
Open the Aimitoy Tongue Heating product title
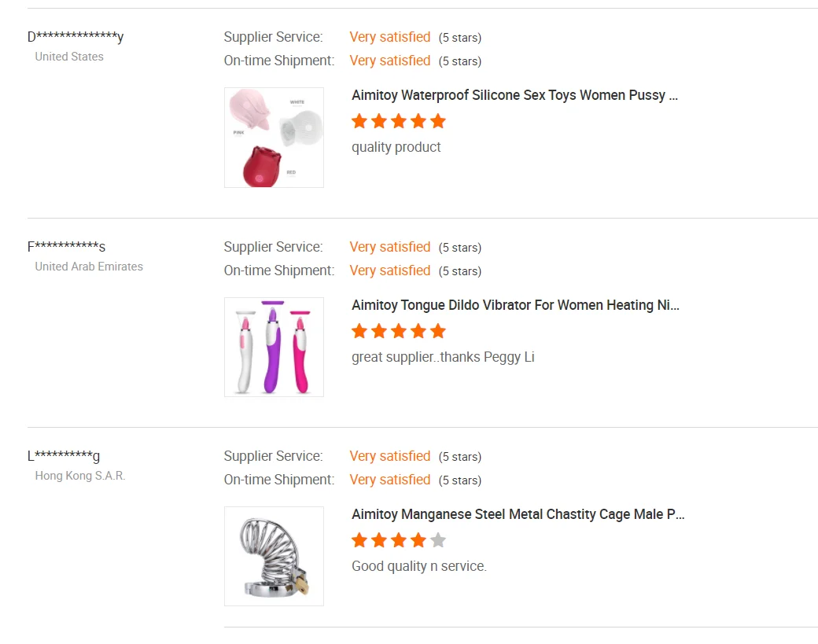pyautogui.click(x=515, y=305)
